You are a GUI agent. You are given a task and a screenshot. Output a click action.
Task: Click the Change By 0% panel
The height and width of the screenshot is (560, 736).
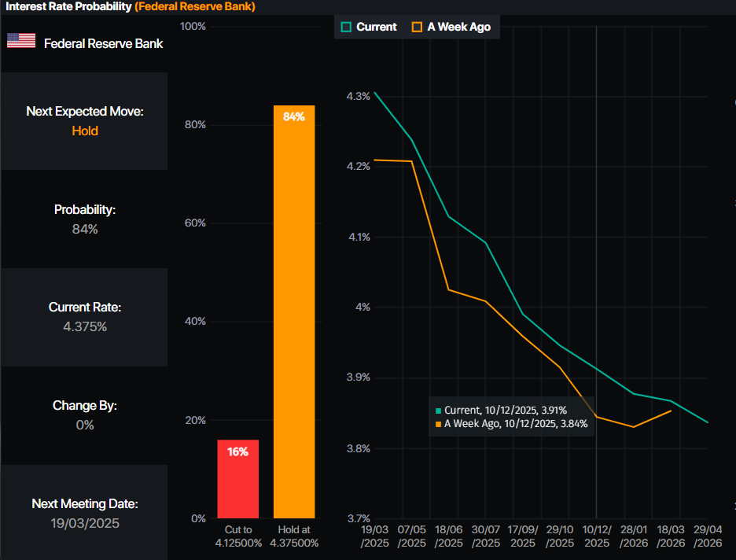coord(84,415)
